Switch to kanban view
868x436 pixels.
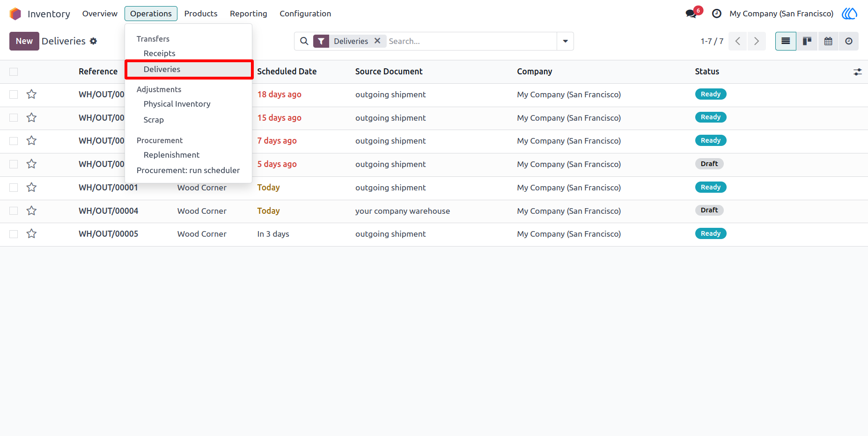coord(807,41)
